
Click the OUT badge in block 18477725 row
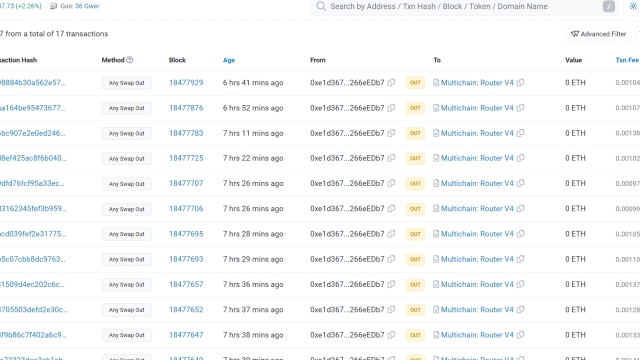pos(415,158)
